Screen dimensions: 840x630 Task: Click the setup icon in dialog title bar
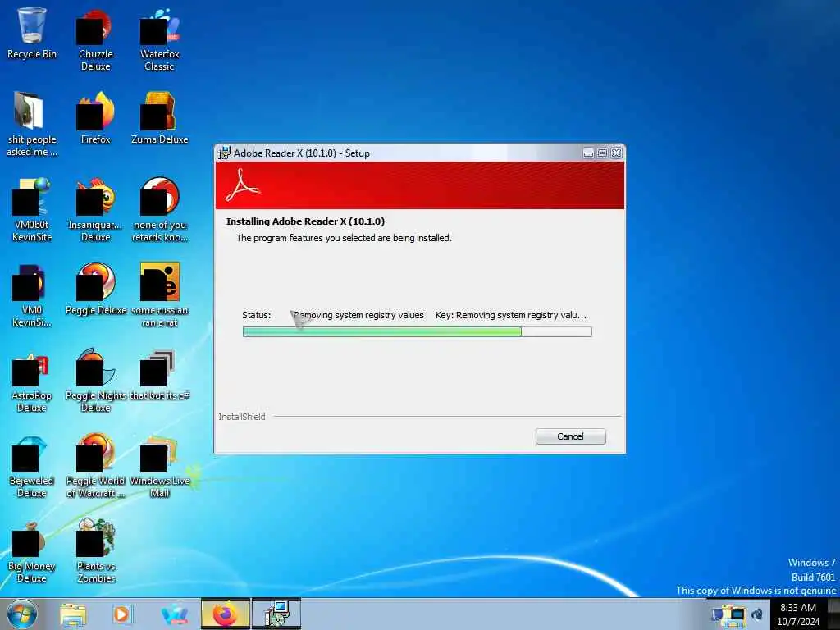pos(224,153)
